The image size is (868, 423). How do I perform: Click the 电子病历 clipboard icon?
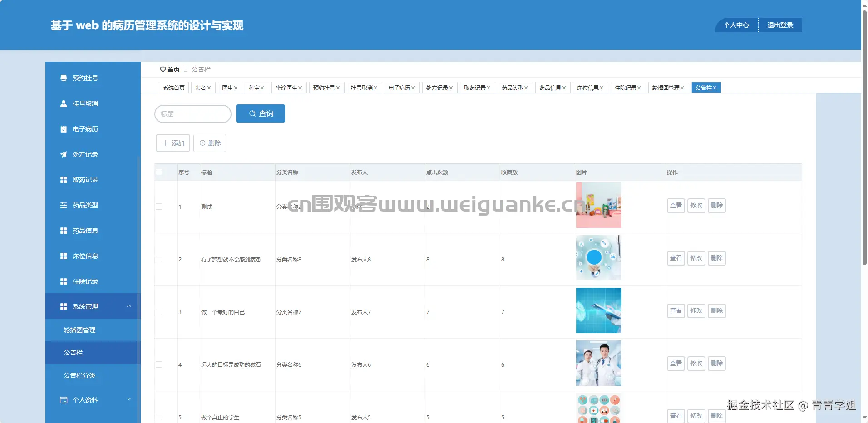pos(64,129)
